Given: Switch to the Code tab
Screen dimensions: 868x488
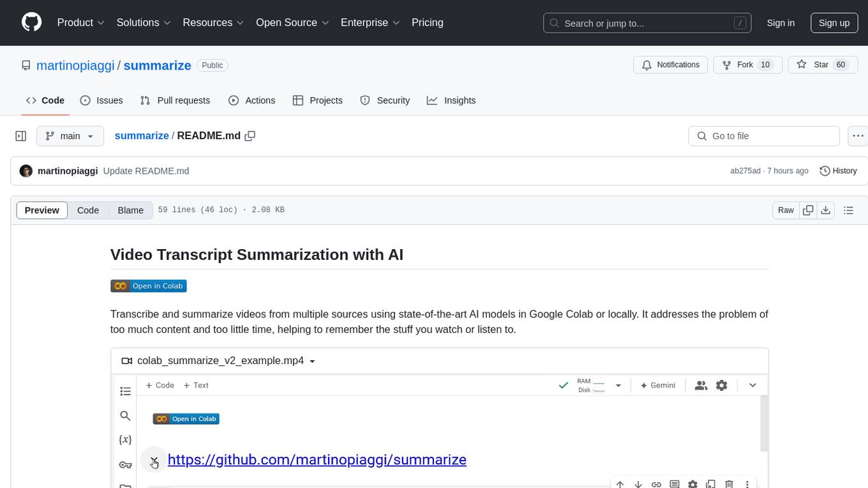Looking at the screenshot, I should pyautogui.click(x=45, y=100).
